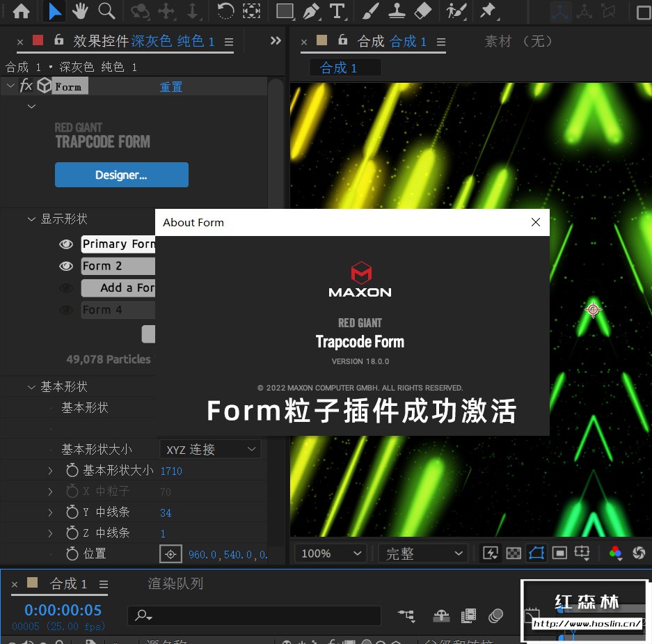Click the Form effect cube icon

pos(44,86)
